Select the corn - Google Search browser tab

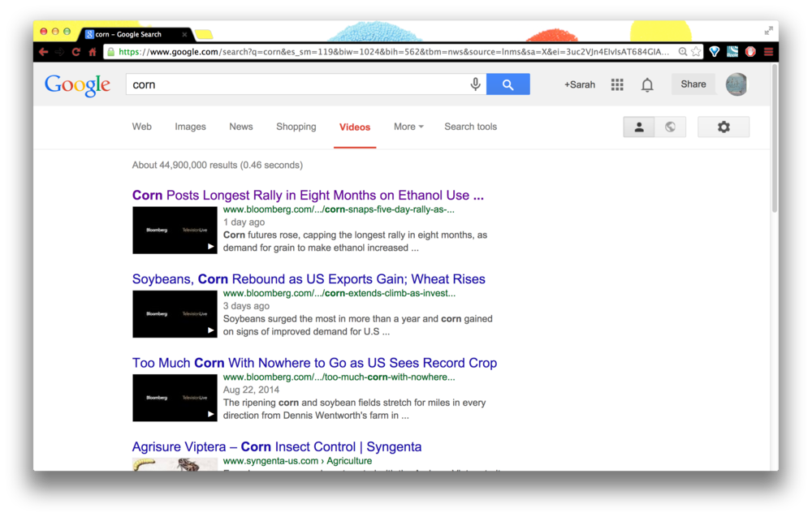136,34
